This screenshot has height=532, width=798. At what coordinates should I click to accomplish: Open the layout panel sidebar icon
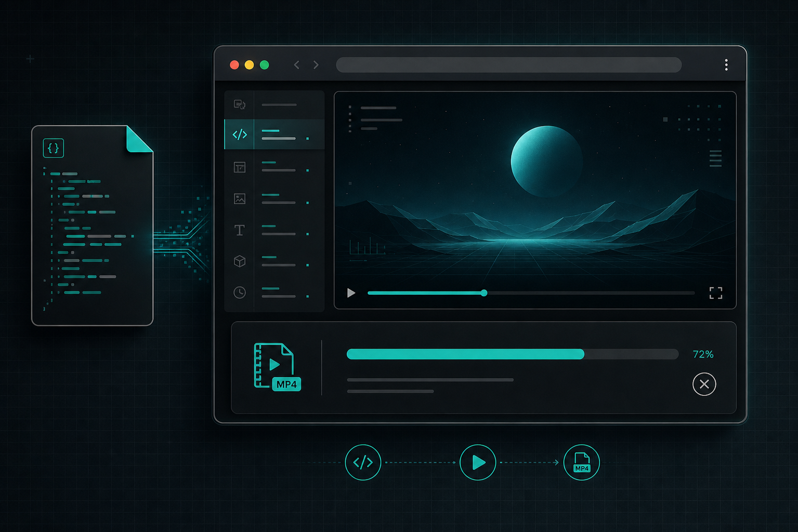tap(240, 167)
